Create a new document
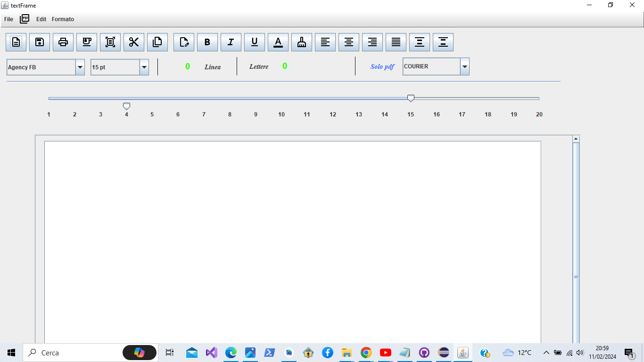Image resolution: width=644 pixels, height=362 pixels. (x=16, y=42)
